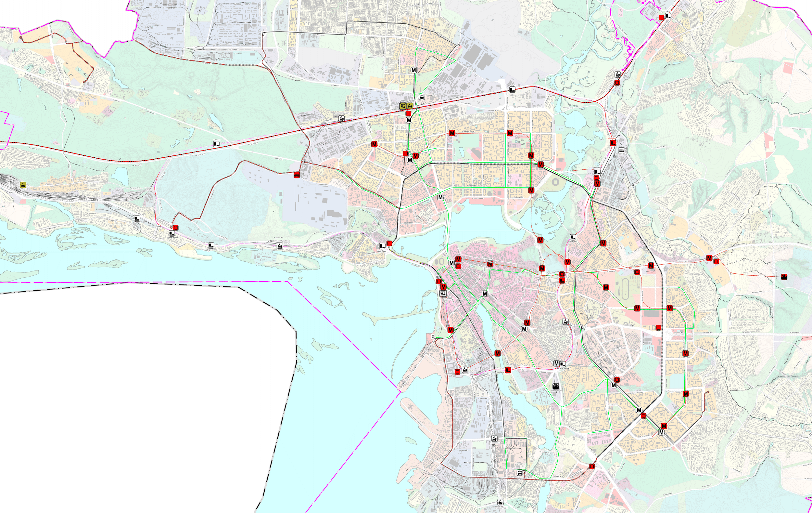812x513 pixels.
Task: Select the westernmost red M metro icon
Action: coord(374,144)
